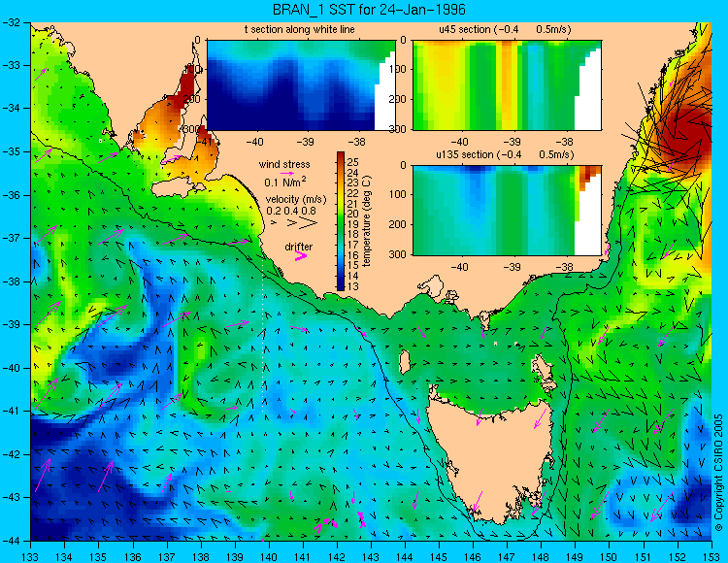
Task: Click the 'wind stress' legend label
Action: [x=284, y=164]
